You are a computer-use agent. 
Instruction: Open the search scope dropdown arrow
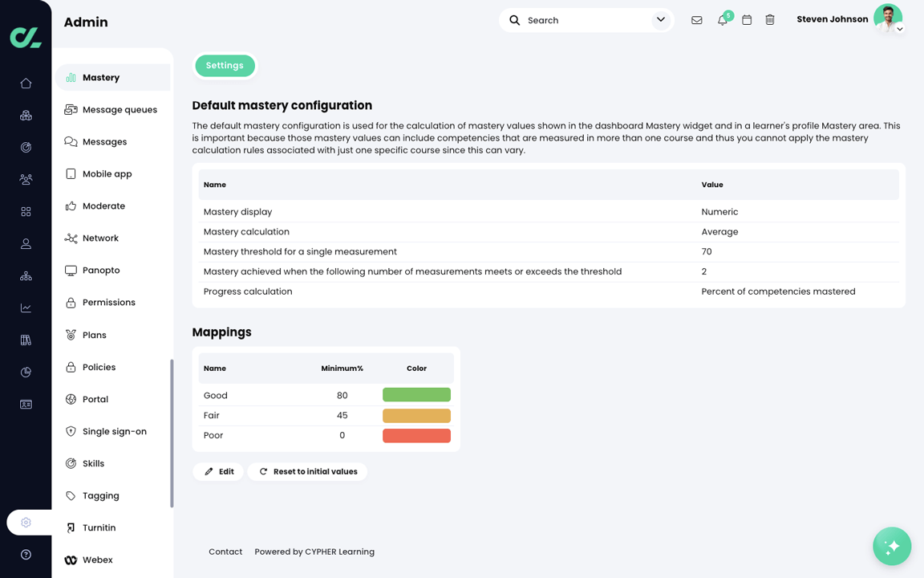pyautogui.click(x=660, y=19)
